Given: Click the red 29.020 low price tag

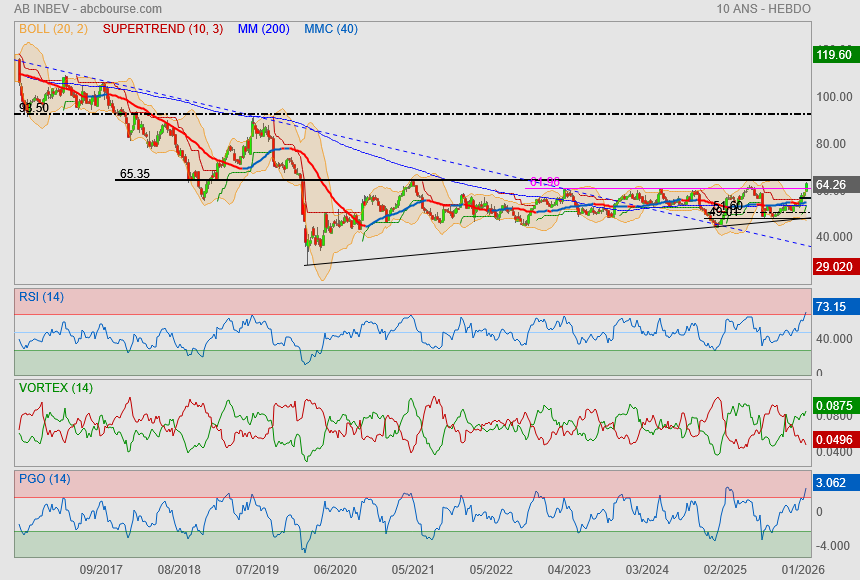Looking at the screenshot, I should 834,267.
